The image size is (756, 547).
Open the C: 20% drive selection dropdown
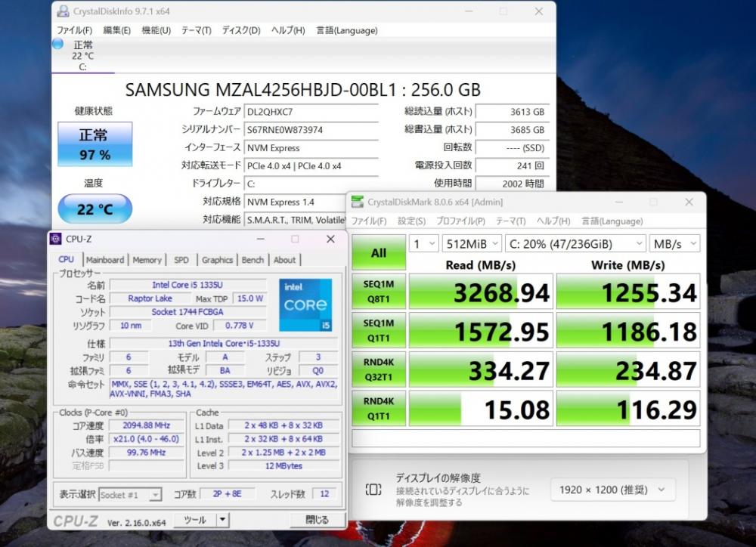click(575, 244)
